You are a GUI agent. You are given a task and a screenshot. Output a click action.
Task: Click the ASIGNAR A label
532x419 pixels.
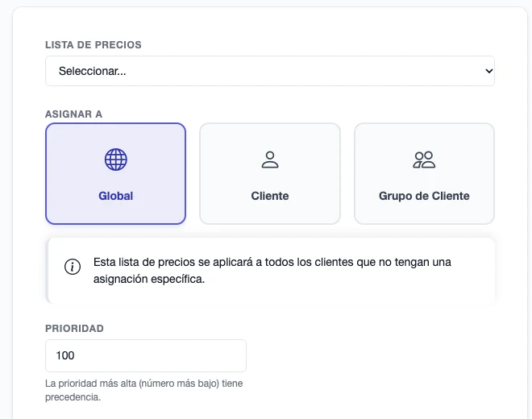(73, 114)
